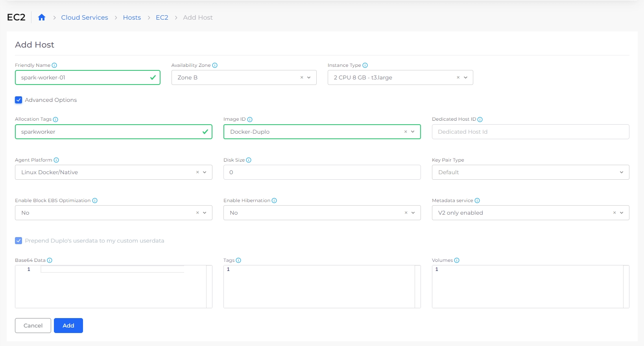
Task: Click inside the Base64 Data editor
Action: point(114,287)
